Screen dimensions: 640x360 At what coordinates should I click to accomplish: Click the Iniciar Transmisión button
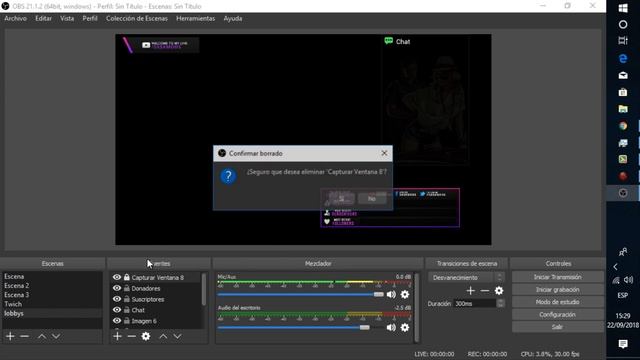pyautogui.click(x=558, y=277)
